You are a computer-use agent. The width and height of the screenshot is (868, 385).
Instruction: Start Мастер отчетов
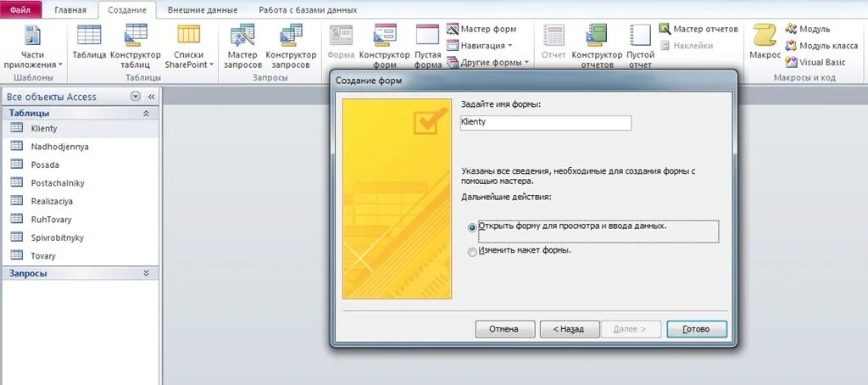(698, 29)
